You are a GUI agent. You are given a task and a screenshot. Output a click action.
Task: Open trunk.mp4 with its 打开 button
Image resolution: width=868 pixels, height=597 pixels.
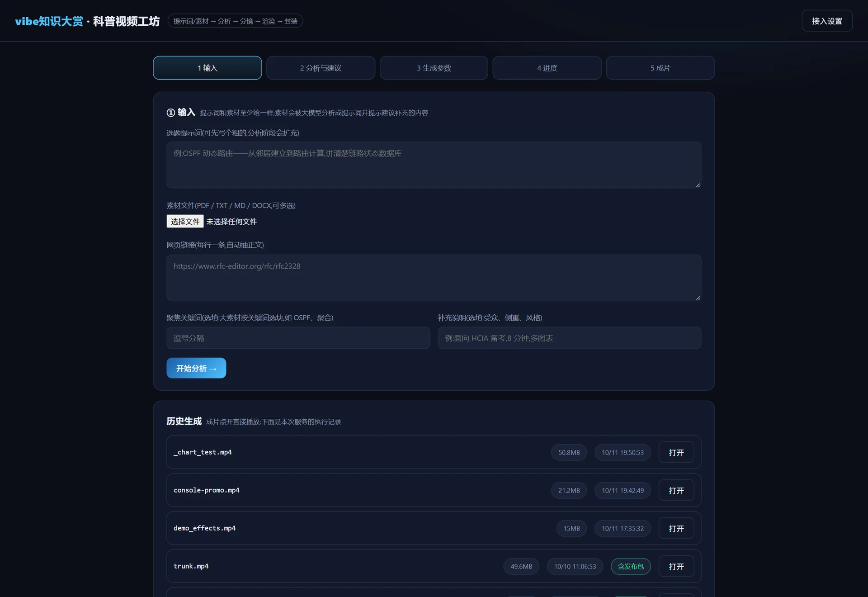point(676,566)
